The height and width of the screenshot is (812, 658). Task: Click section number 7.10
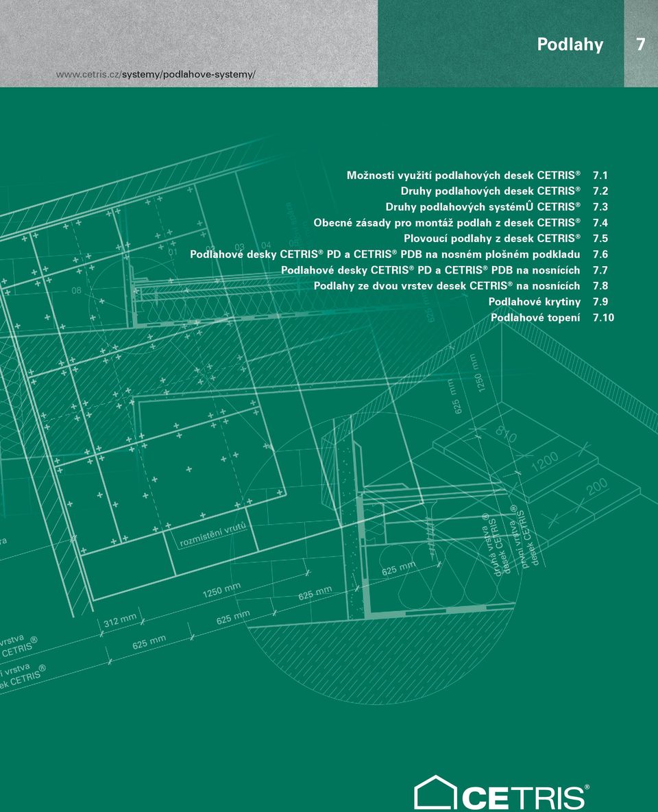[x=603, y=318]
